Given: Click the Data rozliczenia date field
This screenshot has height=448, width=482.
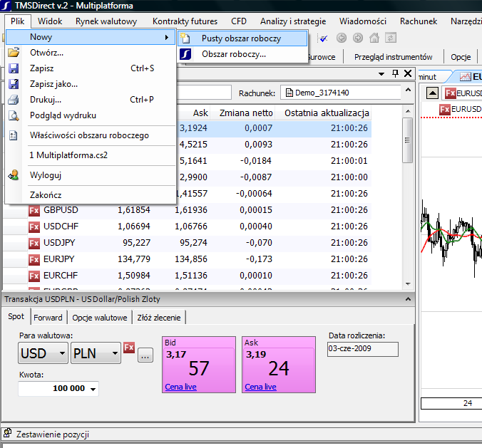Looking at the screenshot, I should coord(363,349).
